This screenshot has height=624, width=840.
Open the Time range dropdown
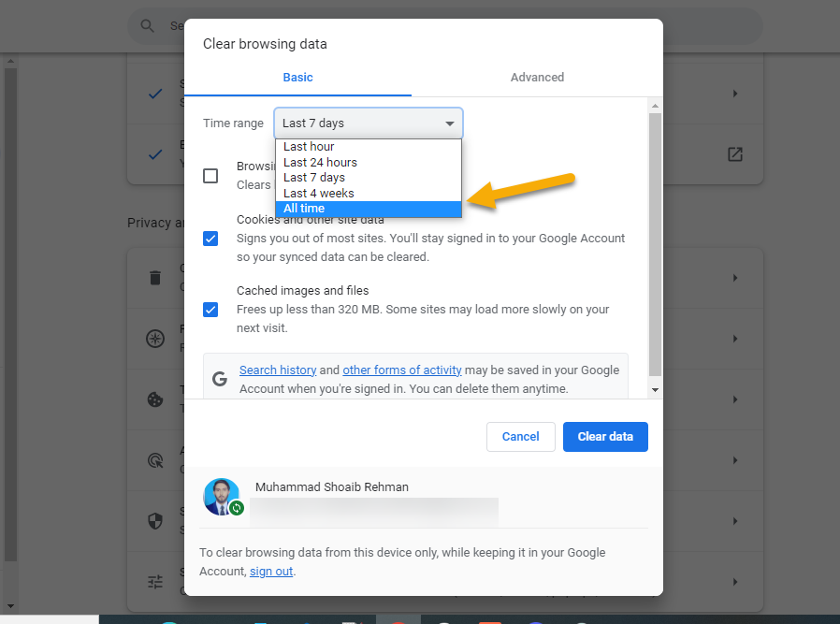(368, 123)
